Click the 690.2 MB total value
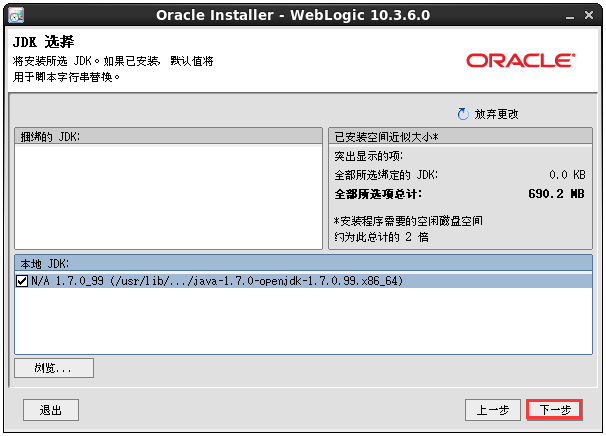The image size is (606, 436). pos(557,194)
